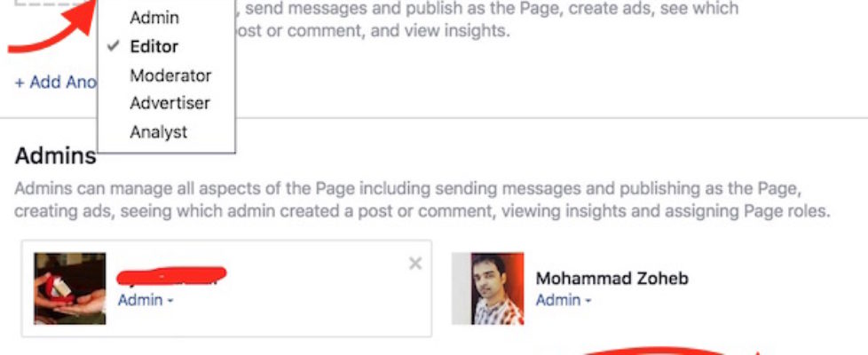The width and height of the screenshot is (868, 355).
Task: Select Admin in the role menu
Action: [154, 18]
